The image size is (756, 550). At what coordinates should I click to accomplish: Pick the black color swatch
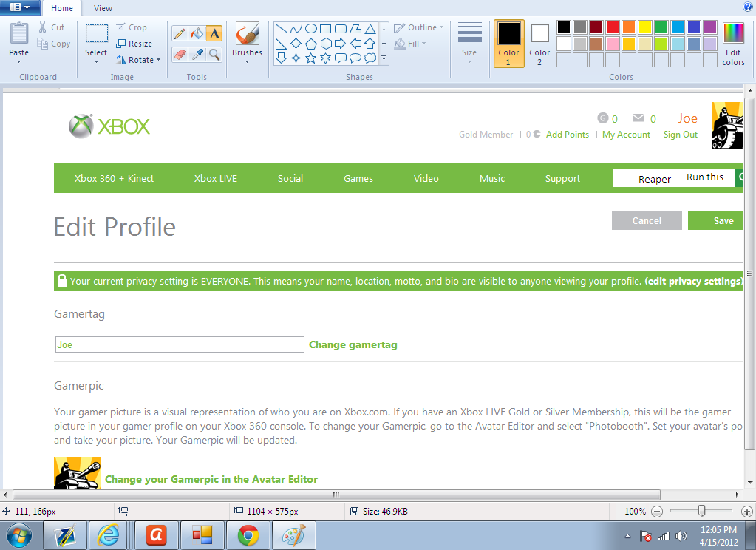click(x=564, y=27)
